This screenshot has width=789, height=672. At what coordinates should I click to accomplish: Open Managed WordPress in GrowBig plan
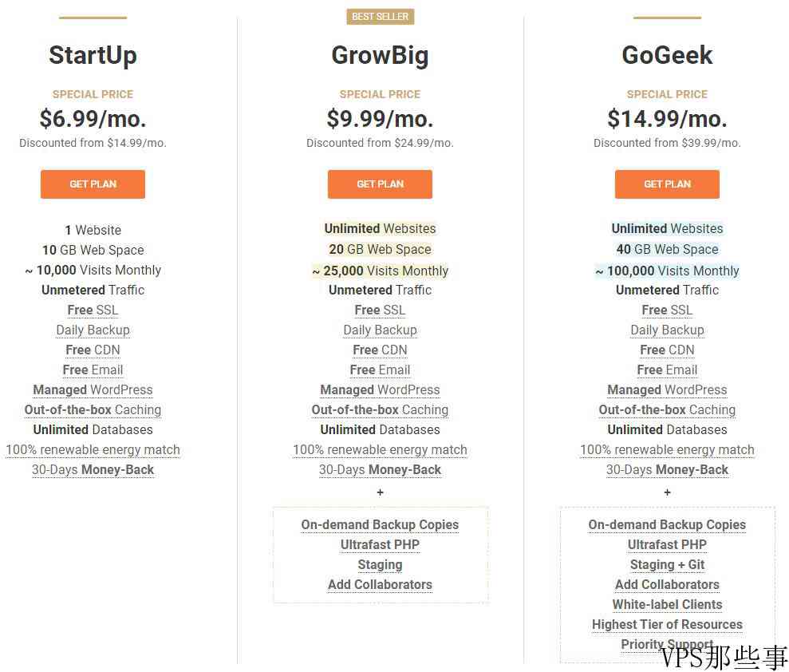tap(380, 390)
